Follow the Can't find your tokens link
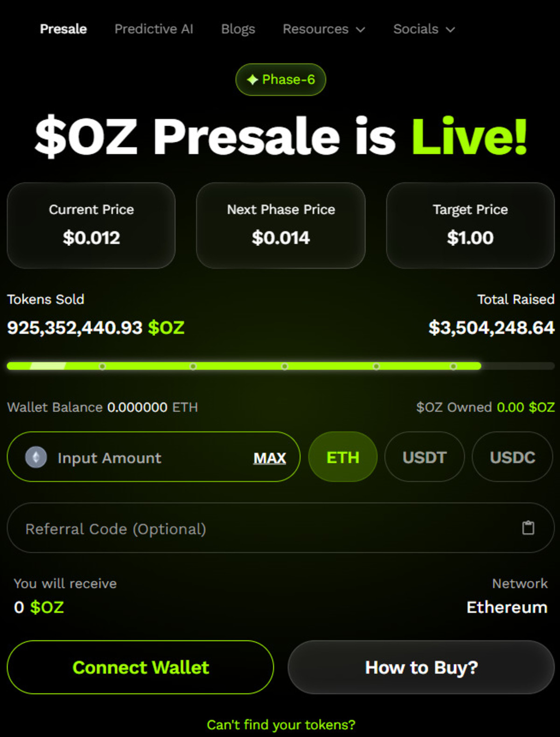Screen dimensions: 560x737 pyautogui.click(x=281, y=724)
